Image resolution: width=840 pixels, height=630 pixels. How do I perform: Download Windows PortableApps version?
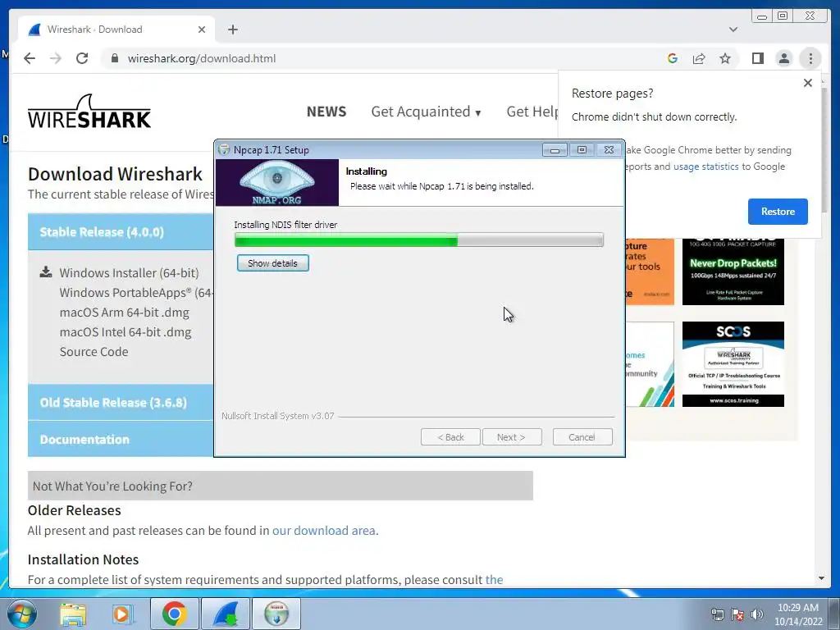click(x=136, y=293)
